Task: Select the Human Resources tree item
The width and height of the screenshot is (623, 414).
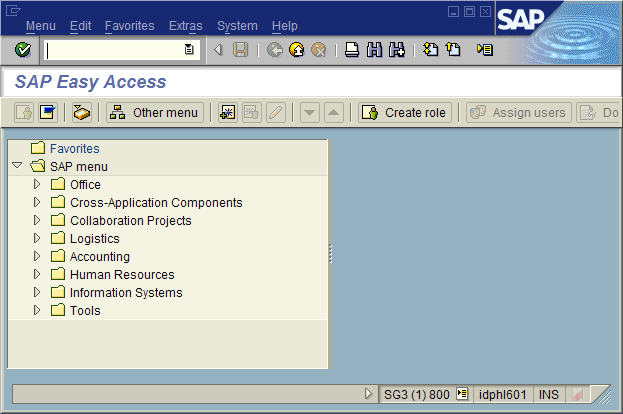Action: [122, 275]
